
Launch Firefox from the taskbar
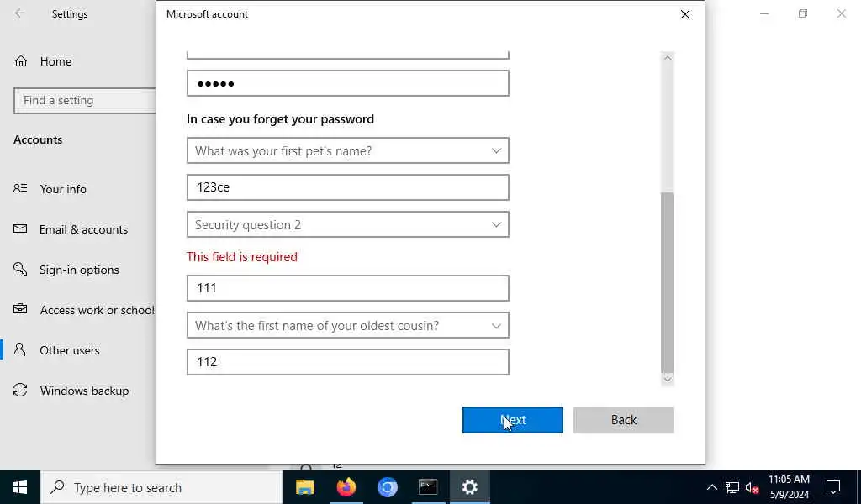coord(346,487)
